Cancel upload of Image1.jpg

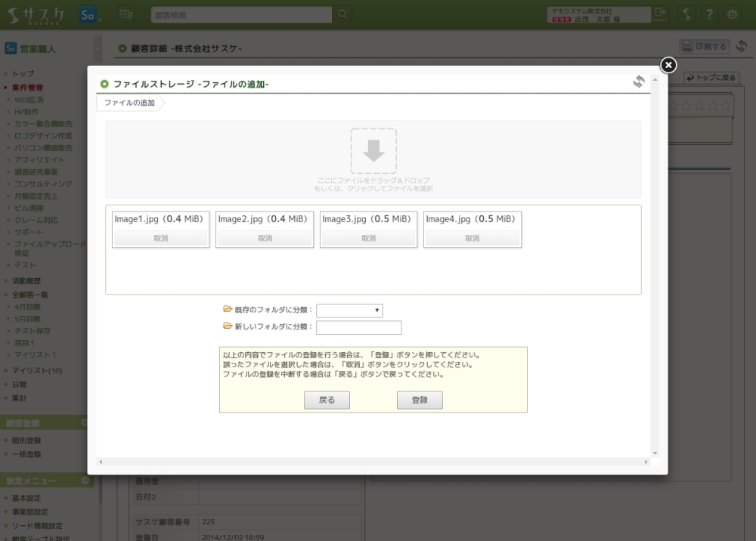[x=160, y=239]
